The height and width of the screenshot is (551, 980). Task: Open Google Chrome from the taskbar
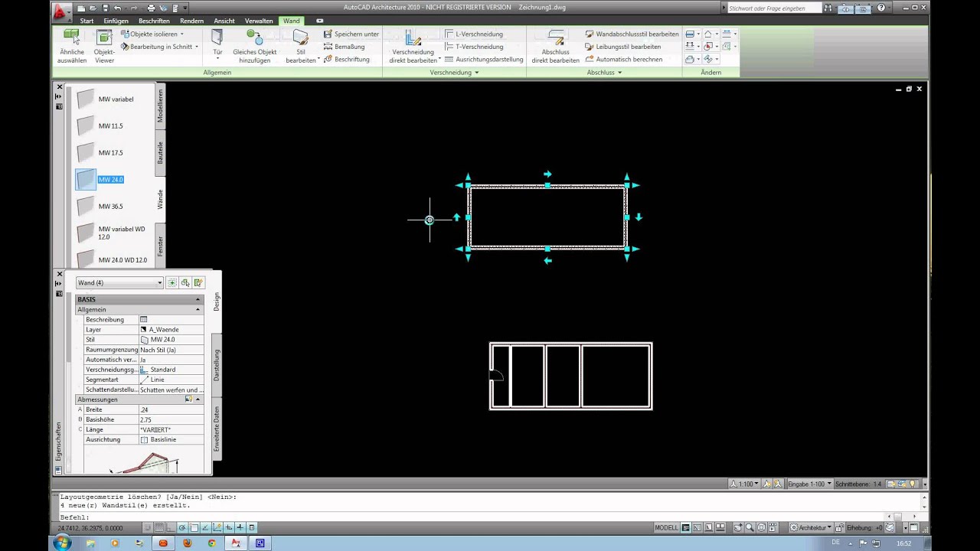211,543
